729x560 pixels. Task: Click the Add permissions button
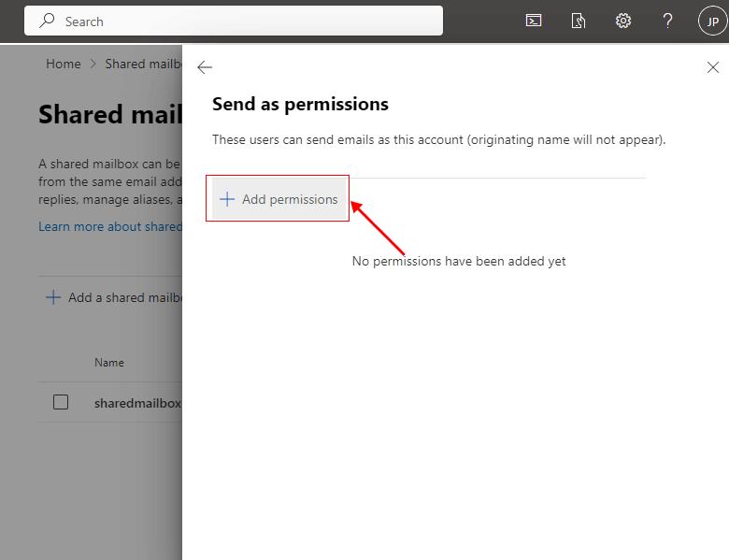tap(279, 199)
